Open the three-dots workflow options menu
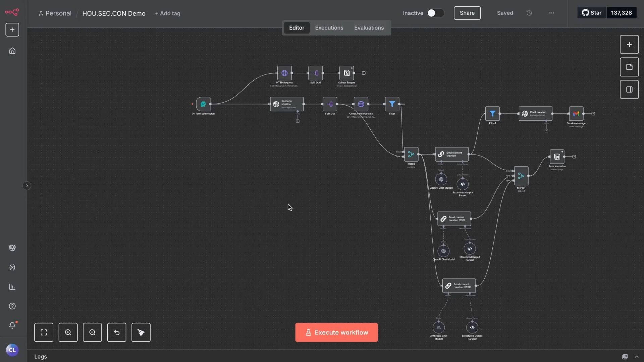 (x=552, y=13)
